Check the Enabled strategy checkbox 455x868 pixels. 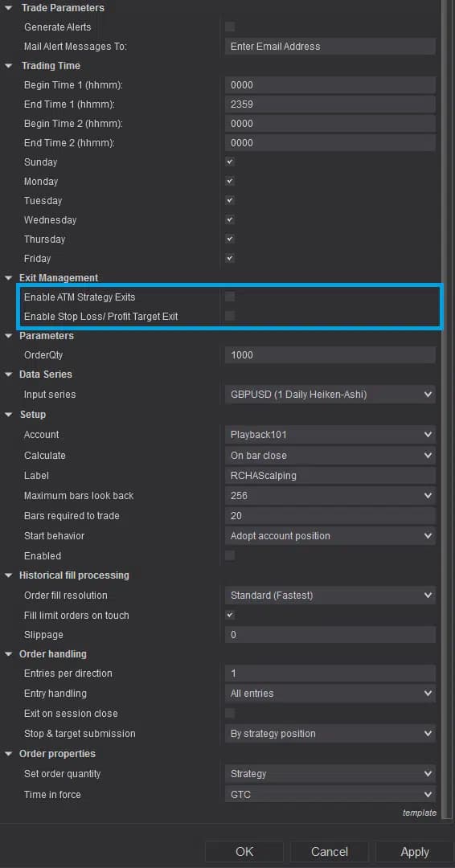tap(230, 555)
